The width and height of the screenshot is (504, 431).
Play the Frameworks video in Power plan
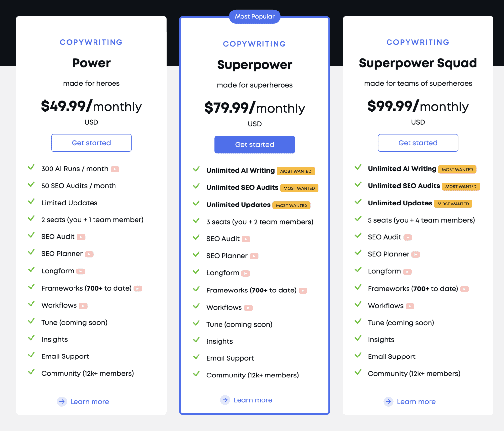pyautogui.click(x=138, y=288)
